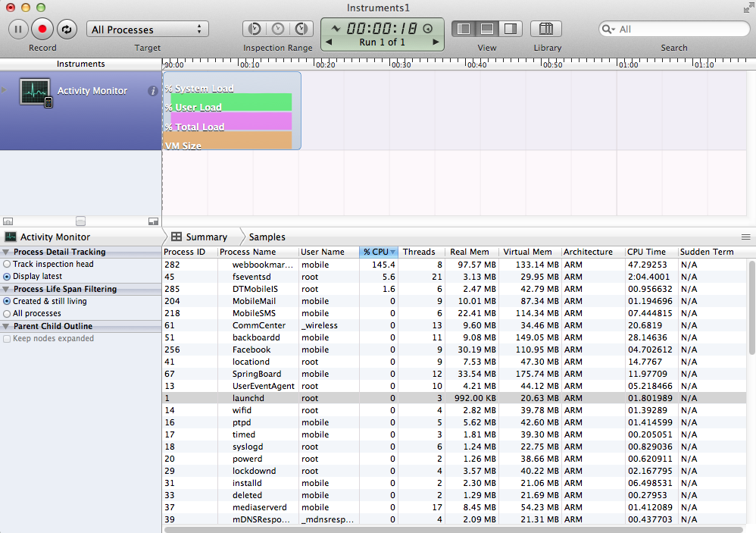Enable Keep nodes expanded checkbox

7,339
